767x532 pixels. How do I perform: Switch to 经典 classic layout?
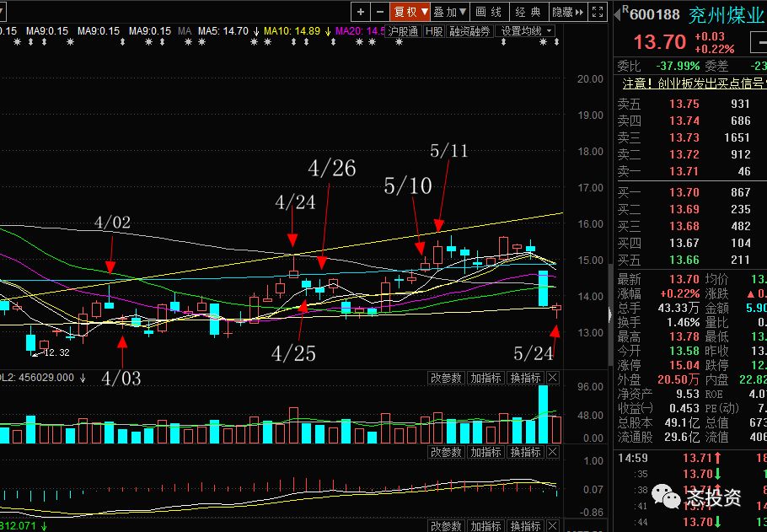[x=528, y=13]
